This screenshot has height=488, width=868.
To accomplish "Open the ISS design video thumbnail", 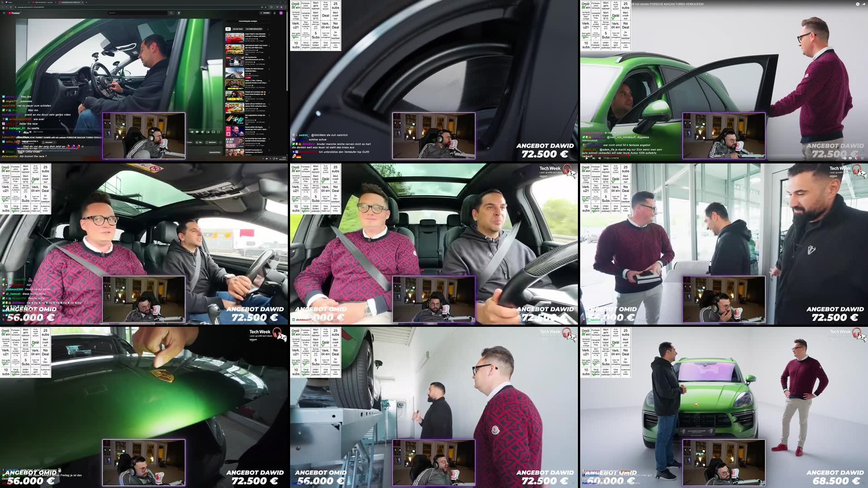I will point(235,119).
